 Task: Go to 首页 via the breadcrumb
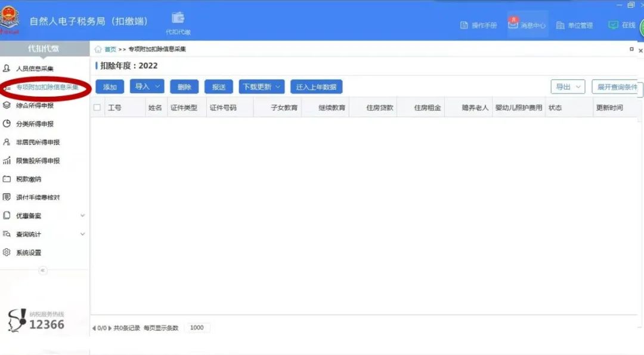tap(112, 50)
